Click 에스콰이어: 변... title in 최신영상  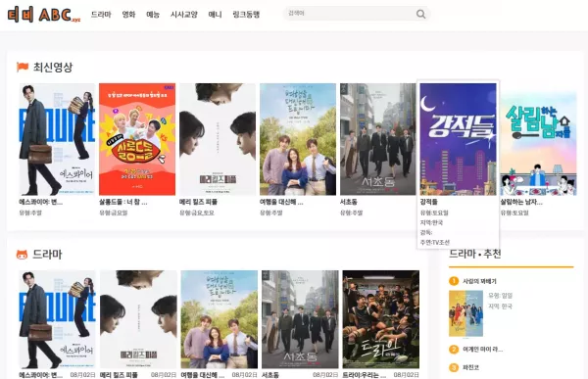40,202
